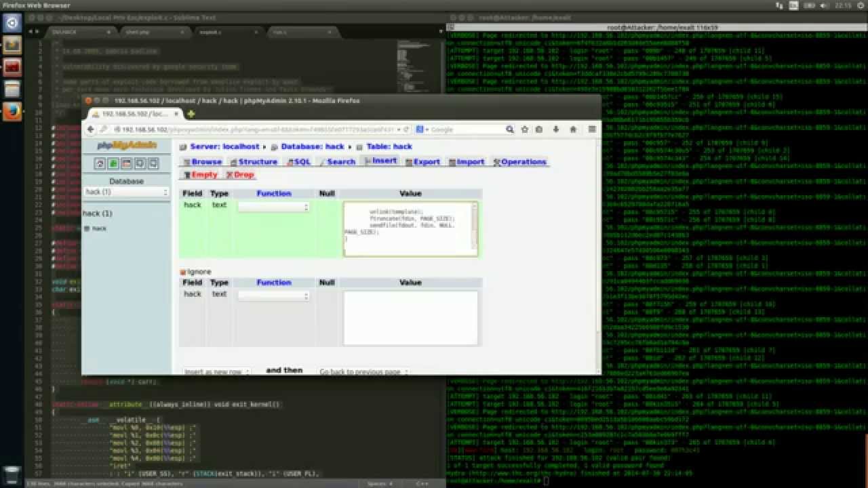Click the Sublime Text minimap
This screenshot has width=868, height=488.
pos(418,68)
